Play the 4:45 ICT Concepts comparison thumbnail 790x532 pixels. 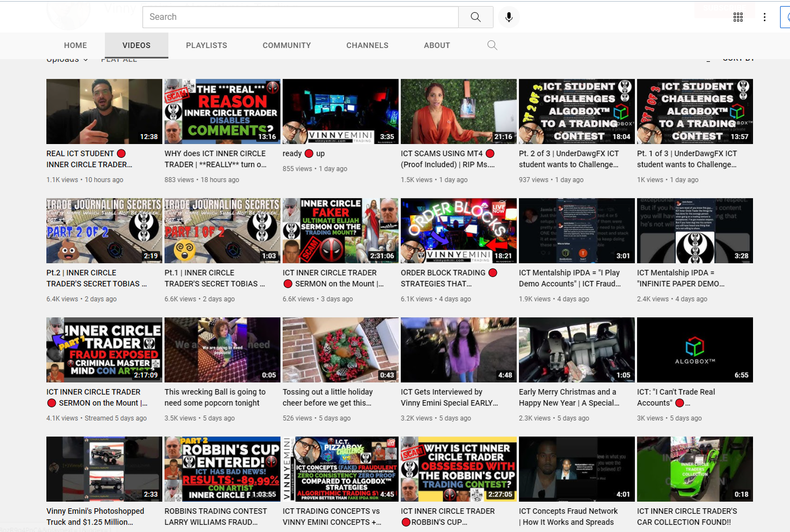click(x=341, y=469)
